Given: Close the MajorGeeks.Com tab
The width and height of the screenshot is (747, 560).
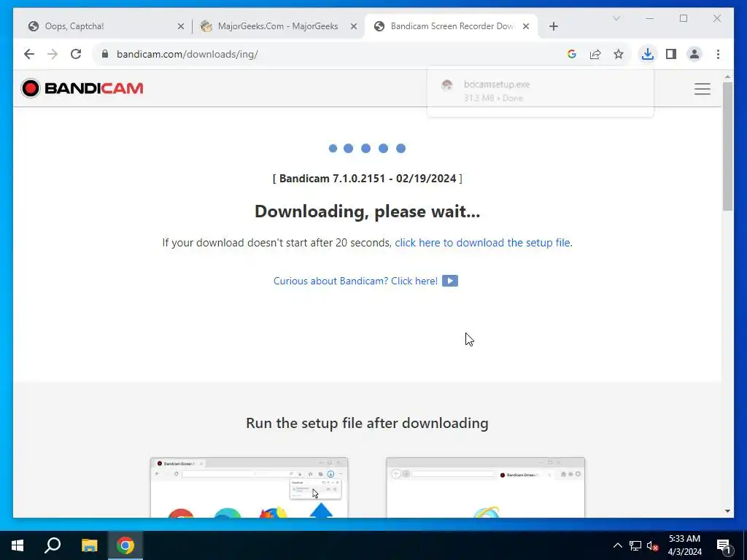Looking at the screenshot, I should tap(354, 26).
